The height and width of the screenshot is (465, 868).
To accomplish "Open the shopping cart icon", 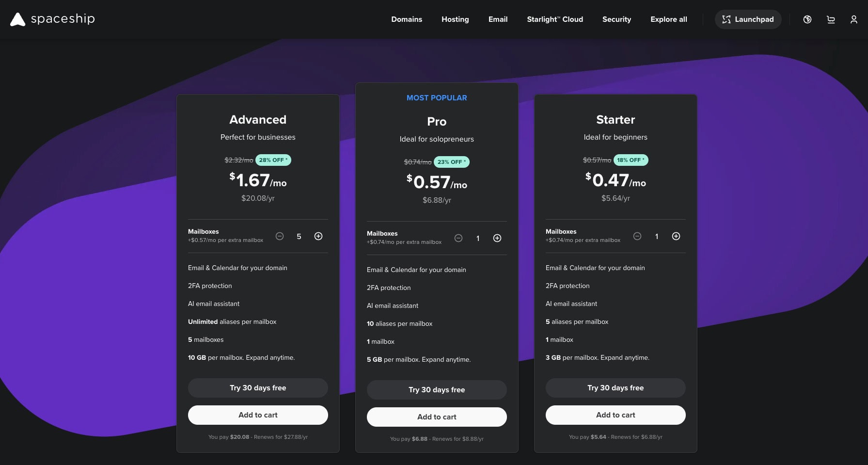I will [831, 19].
